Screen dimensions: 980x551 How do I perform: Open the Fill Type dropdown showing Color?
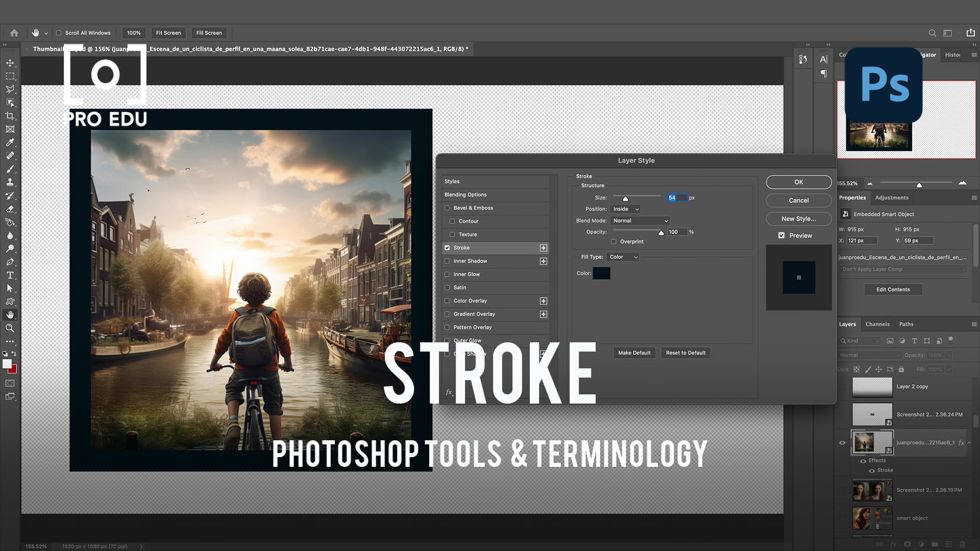click(x=623, y=257)
